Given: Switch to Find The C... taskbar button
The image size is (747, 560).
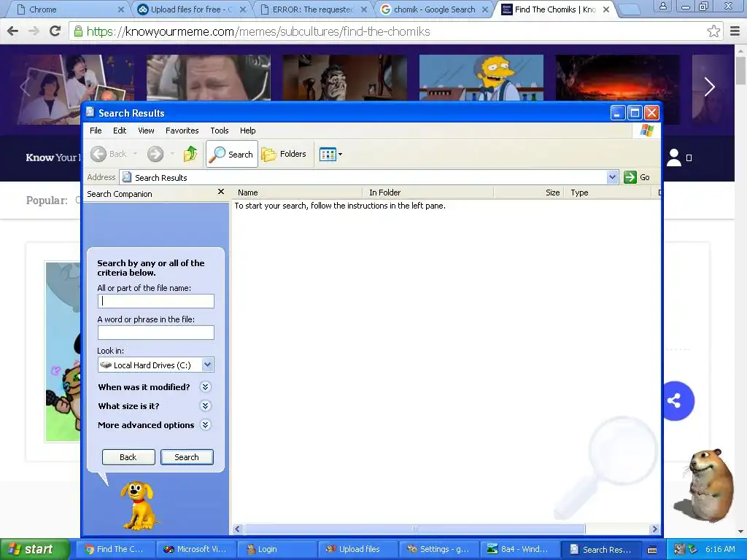Looking at the screenshot, I should tap(115, 549).
